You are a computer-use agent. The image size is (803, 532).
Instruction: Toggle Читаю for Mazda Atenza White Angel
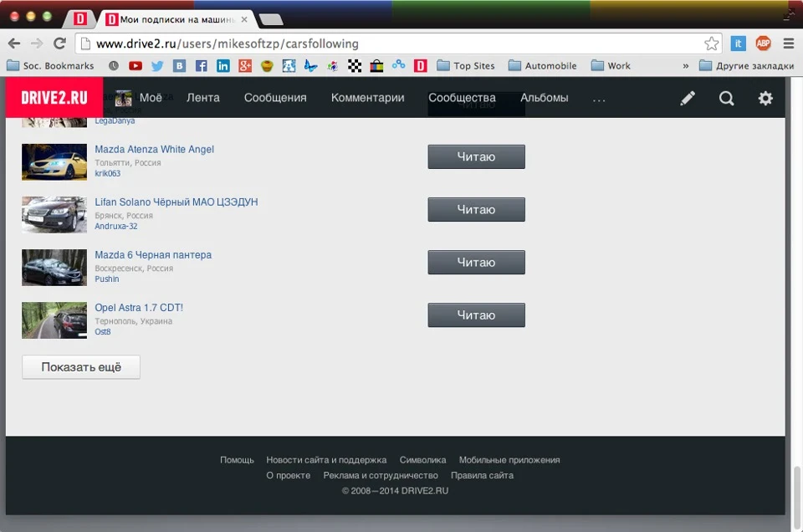point(476,156)
